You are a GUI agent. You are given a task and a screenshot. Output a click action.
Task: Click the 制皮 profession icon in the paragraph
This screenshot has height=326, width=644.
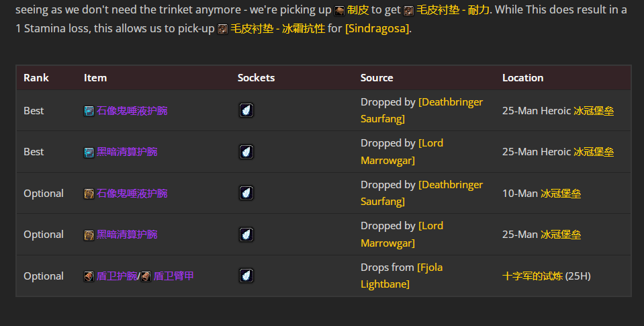click(x=340, y=11)
